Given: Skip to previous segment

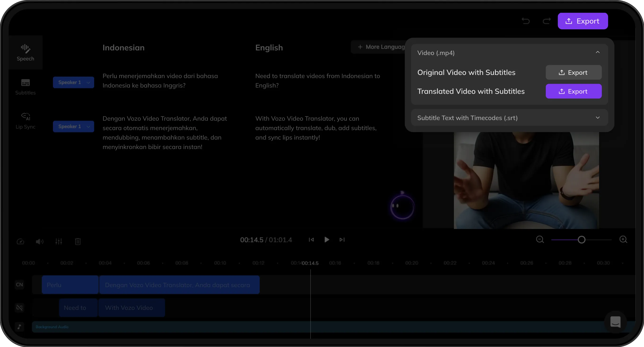Looking at the screenshot, I should click(x=311, y=240).
